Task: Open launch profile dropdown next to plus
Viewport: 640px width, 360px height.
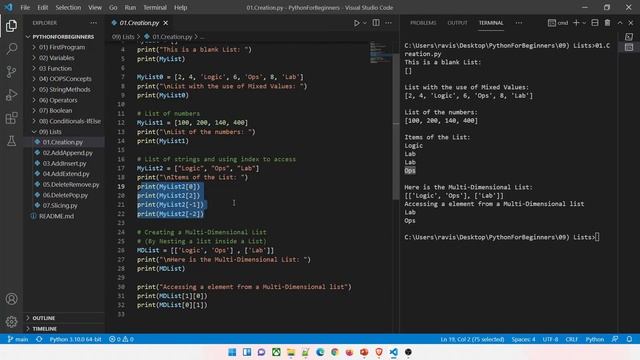Action: tap(584, 23)
